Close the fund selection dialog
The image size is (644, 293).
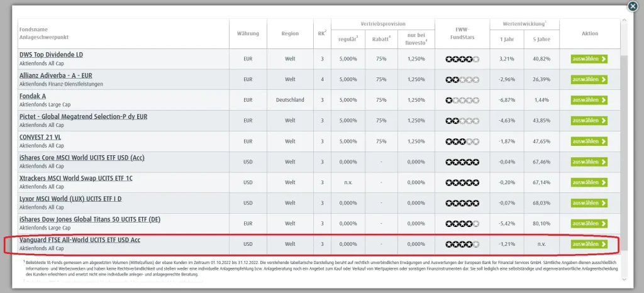tap(633, 6)
